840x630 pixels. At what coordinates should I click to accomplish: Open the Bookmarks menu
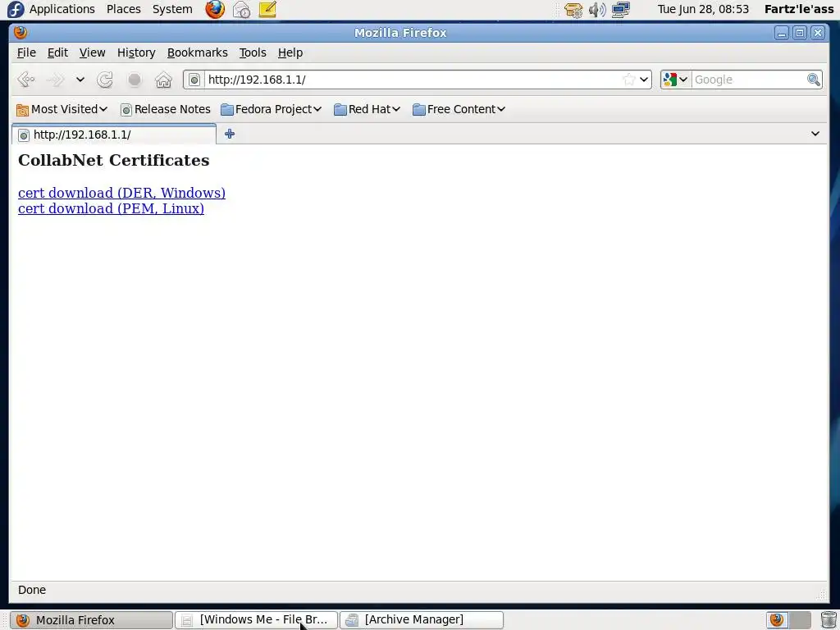coord(197,52)
